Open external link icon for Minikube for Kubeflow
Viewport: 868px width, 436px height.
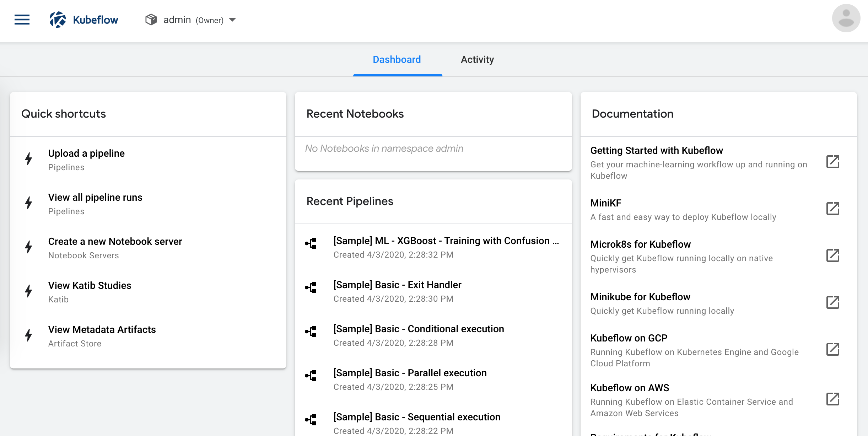pyautogui.click(x=832, y=302)
